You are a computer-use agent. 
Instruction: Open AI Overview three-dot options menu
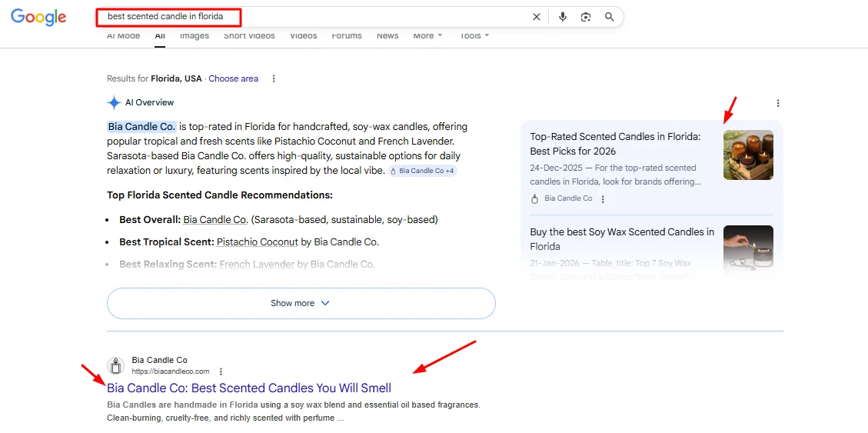tap(778, 103)
